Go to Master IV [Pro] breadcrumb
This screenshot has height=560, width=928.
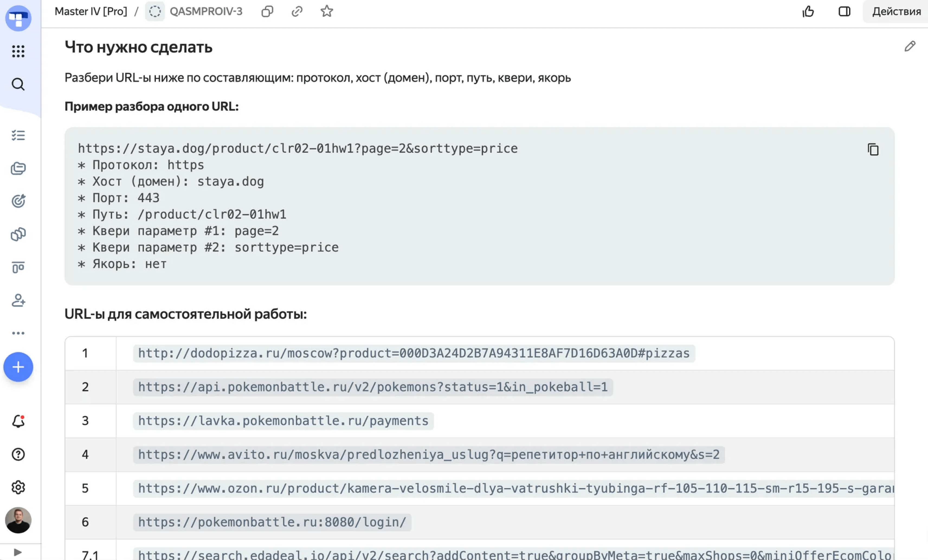91,11
